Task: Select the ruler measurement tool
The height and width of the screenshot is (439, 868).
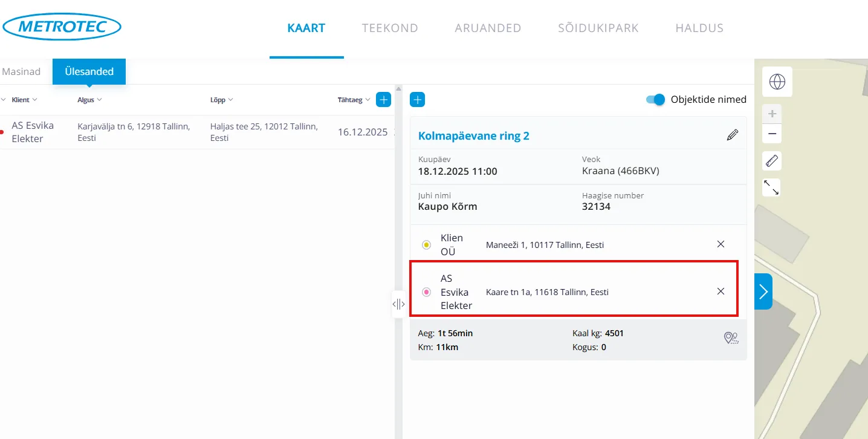Action: [x=772, y=161]
